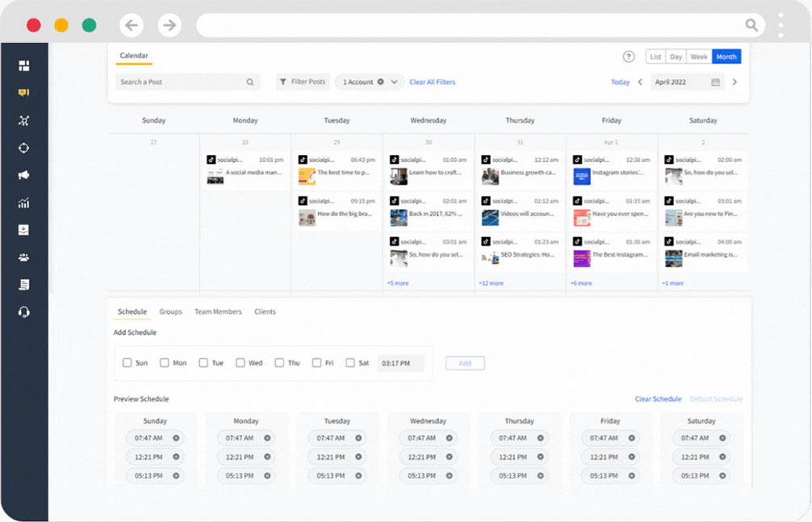Open the support headset icon in sidebar
This screenshot has width=812, height=522.
pyautogui.click(x=23, y=312)
